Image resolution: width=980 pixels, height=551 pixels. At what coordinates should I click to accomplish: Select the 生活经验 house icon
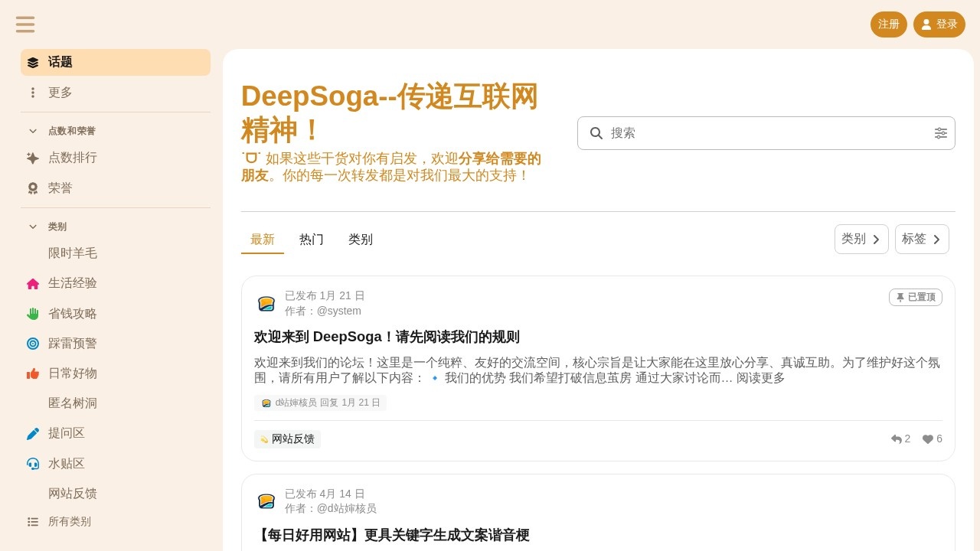tap(33, 283)
